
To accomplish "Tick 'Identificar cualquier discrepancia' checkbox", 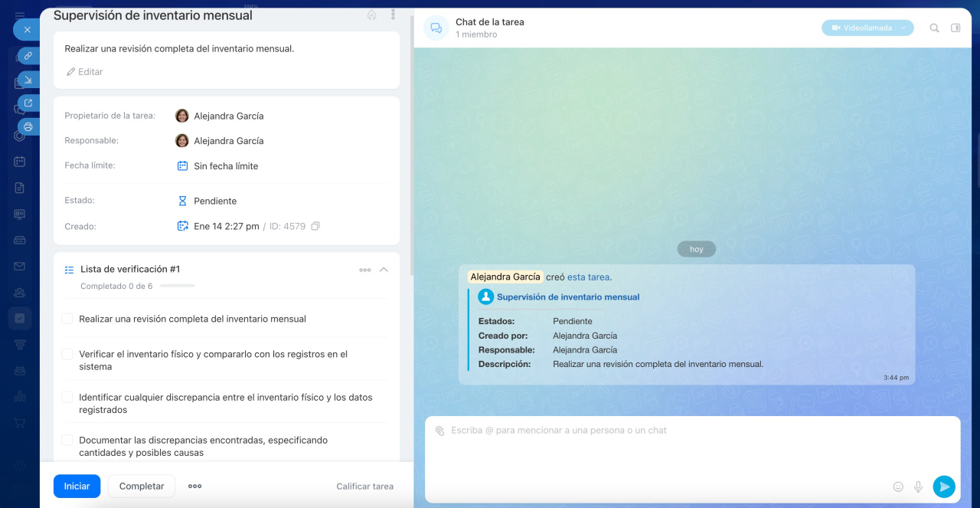I will (67, 397).
